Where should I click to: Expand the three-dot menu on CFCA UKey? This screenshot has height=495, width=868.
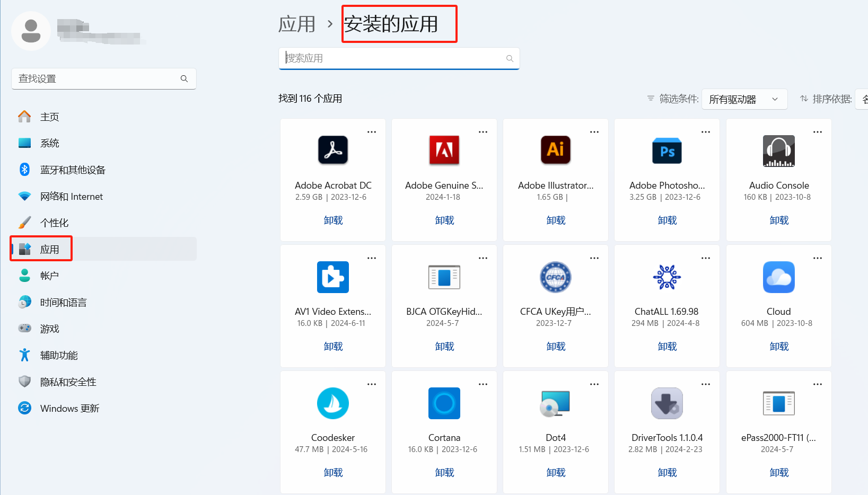(x=594, y=258)
